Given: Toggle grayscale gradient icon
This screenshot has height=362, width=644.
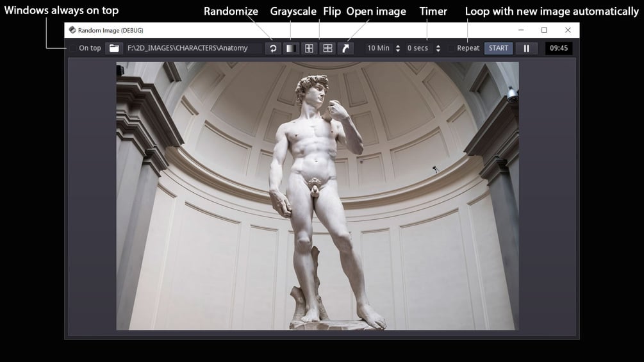Looking at the screenshot, I should (x=291, y=49).
